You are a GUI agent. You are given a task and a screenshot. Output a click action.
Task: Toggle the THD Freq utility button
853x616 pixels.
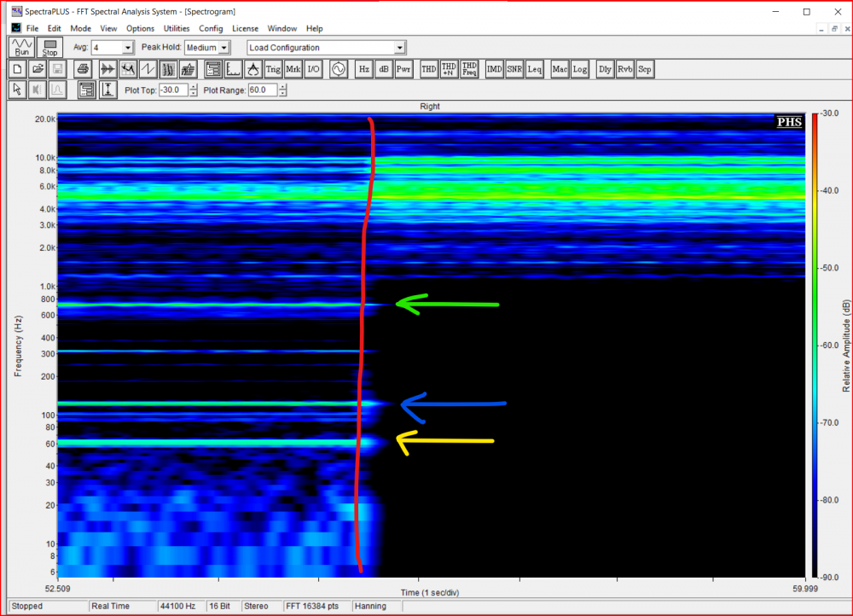point(469,69)
